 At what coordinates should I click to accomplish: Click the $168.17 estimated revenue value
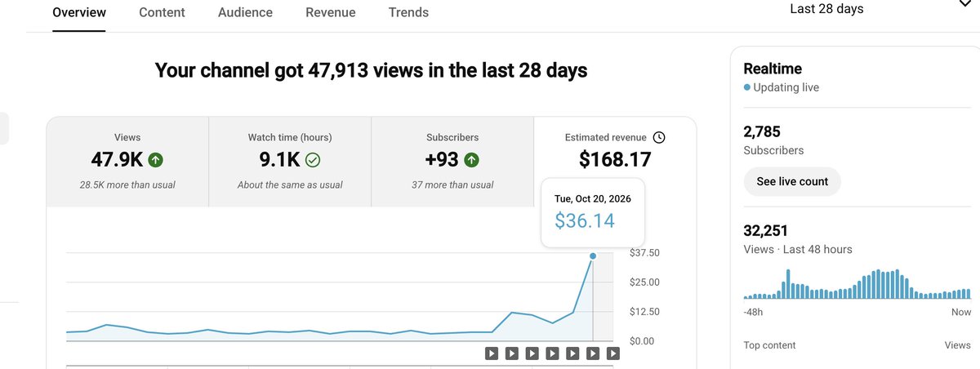pyautogui.click(x=615, y=159)
